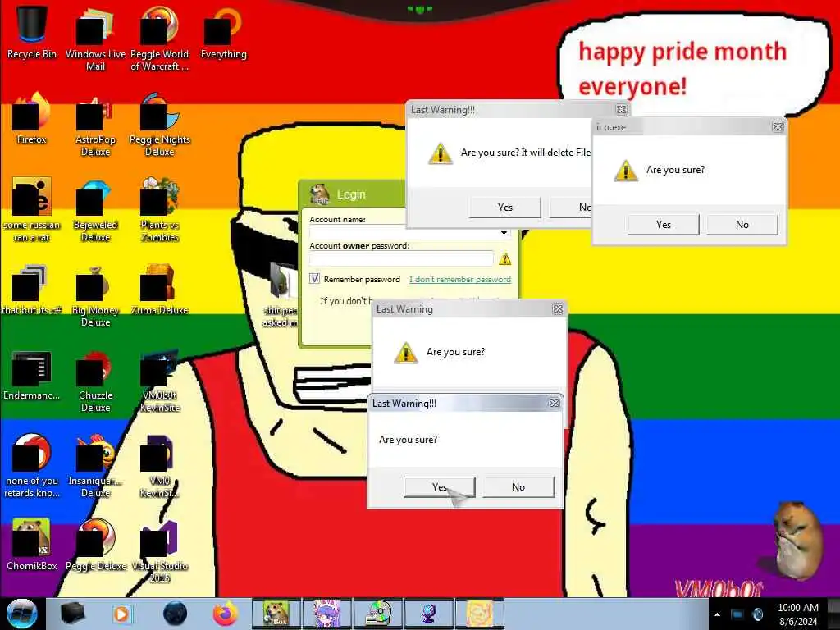
Task: Select the 'that but its c#' icon
Action: click(x=32, y=290)
